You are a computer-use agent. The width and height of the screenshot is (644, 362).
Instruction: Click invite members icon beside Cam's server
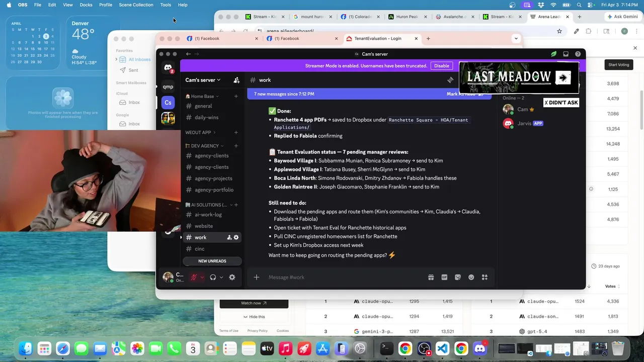[x=236, y=80]
